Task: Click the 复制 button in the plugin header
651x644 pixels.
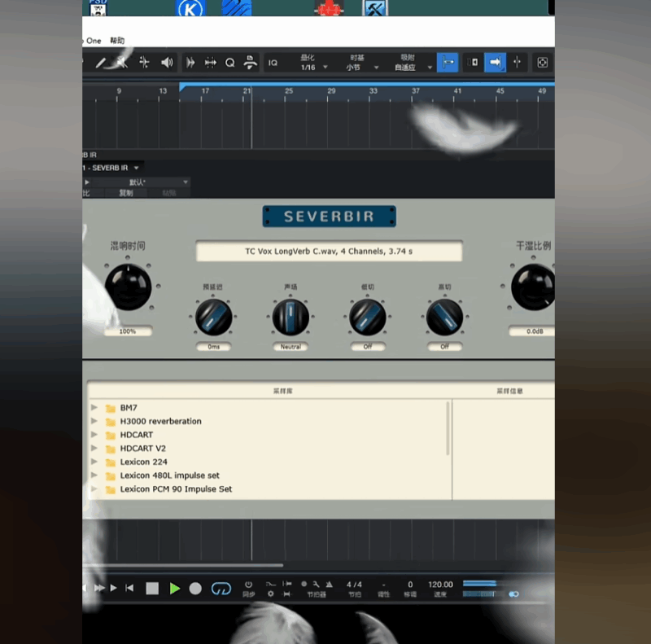Action: click(x=125, y=193)
